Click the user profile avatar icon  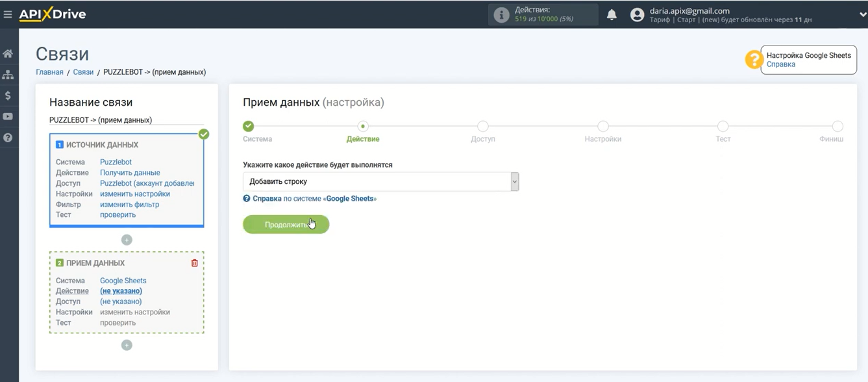[x=637, y=15]
